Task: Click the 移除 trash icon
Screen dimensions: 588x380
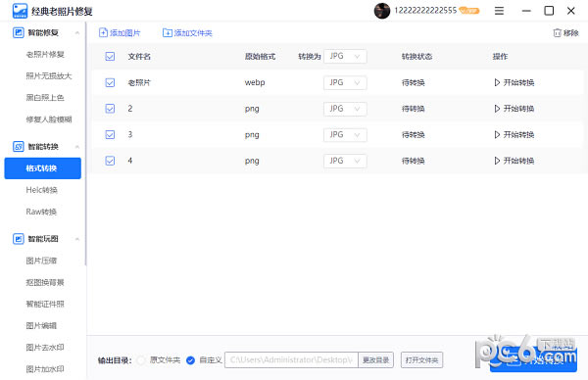Action: pos(557,33)
